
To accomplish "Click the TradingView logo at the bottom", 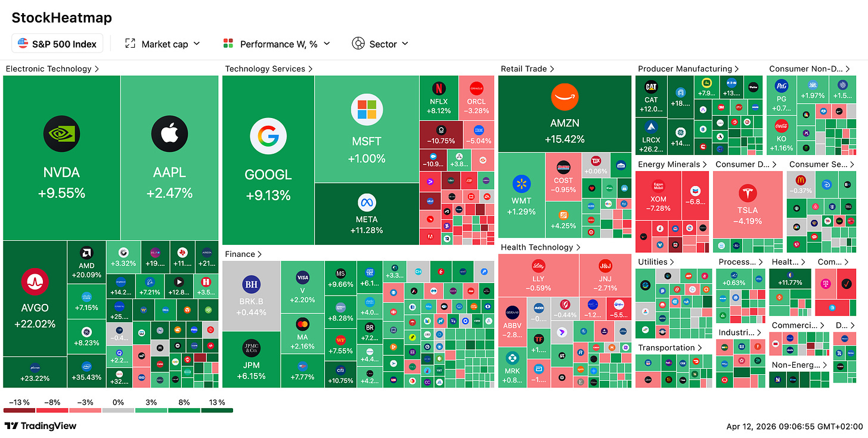I will [41, 426].
